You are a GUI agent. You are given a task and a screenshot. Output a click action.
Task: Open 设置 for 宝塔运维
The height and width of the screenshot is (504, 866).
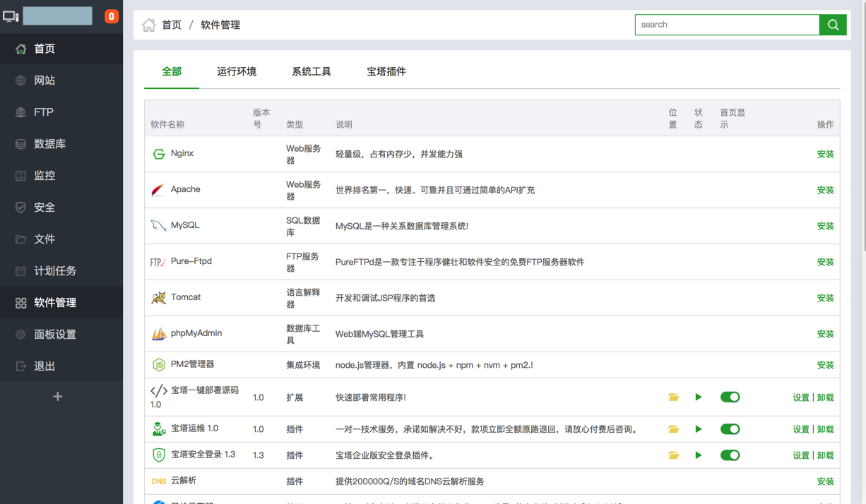coord(801,429)
